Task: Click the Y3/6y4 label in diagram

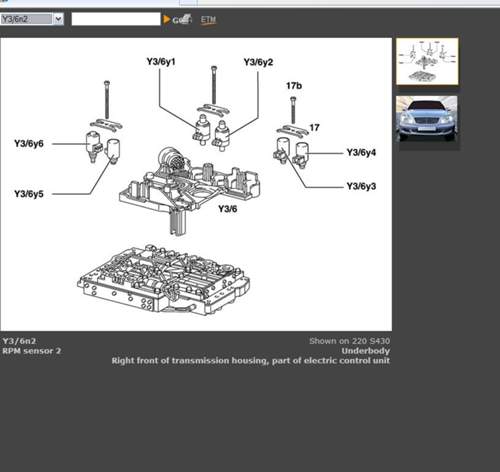Action: (x=361, y=152)
